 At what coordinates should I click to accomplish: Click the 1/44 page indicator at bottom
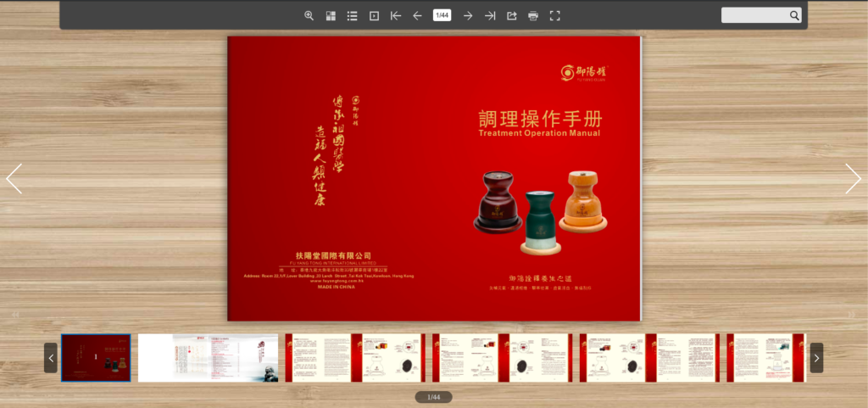pyautogui.click(x=433, y=397)
